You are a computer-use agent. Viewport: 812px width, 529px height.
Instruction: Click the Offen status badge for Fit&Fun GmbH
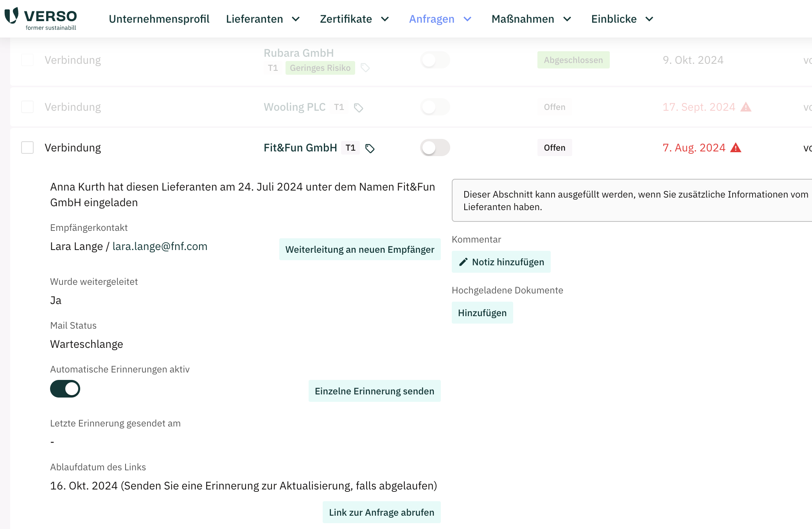tap(555, 148)
